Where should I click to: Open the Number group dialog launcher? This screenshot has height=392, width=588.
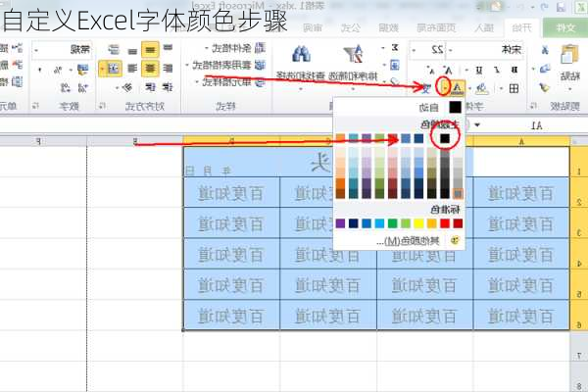click(35, 107)
